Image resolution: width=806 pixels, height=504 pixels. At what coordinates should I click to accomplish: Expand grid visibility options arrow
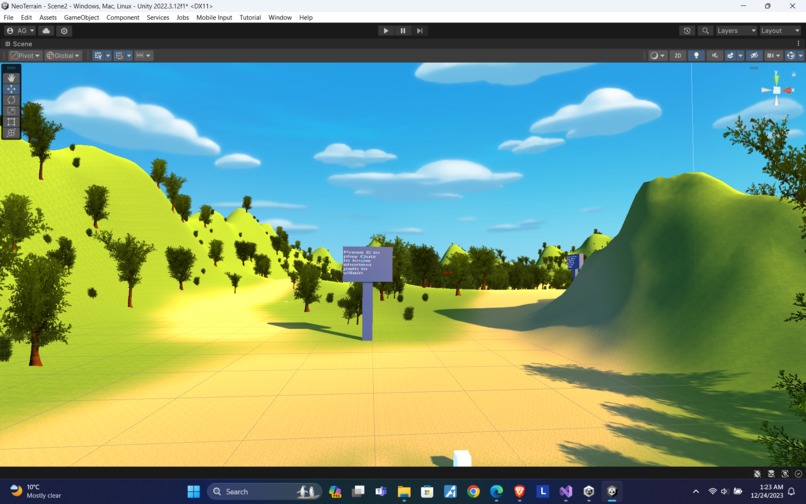point(108,56)
